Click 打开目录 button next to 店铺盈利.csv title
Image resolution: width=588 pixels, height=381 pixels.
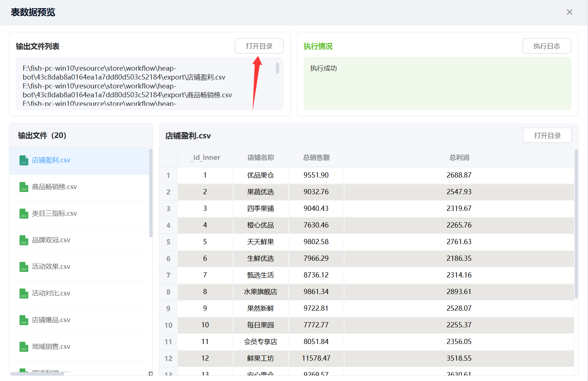coord(547,136)
